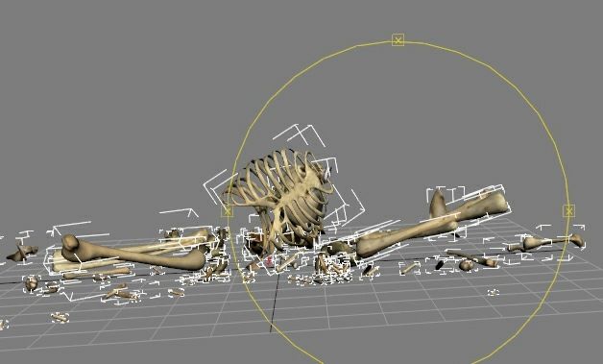Select the large femur bone on the left
Image resolution: width=603 pixels, height=364 pixels.
tap(133, 254)
